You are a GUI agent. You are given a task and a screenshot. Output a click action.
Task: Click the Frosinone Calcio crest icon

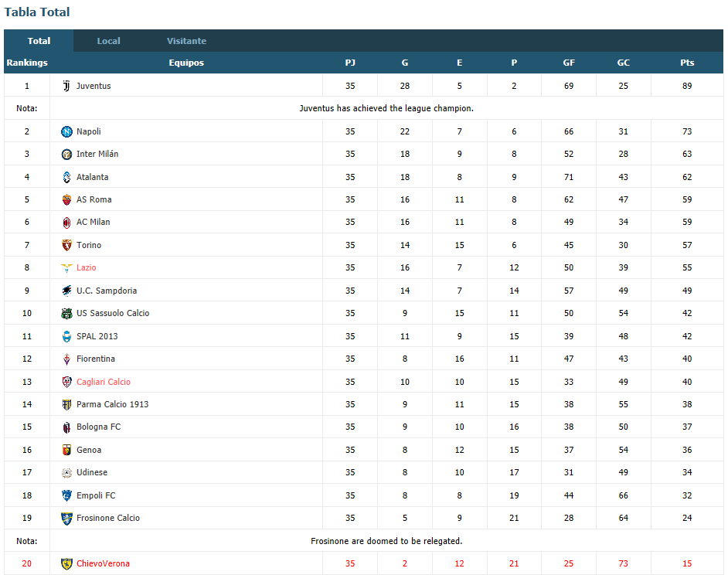pyautogui.click(x=66, y=519)
